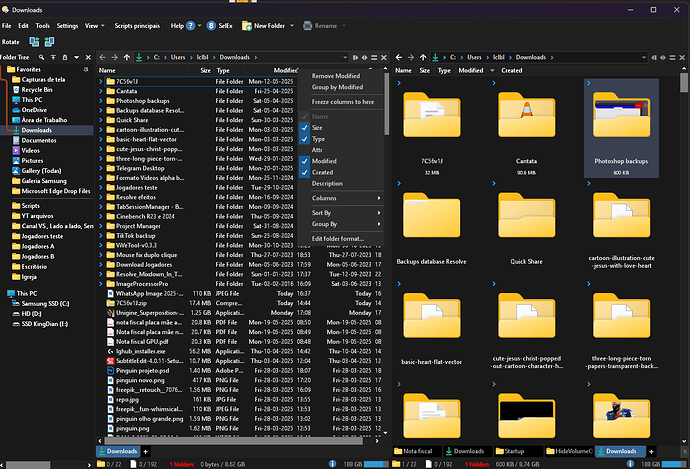Image resolution: width=690 pixels, height=469 pixels.
Task: Select Samsung SSD (C:) drive in the tree
Action: (45, 304)
